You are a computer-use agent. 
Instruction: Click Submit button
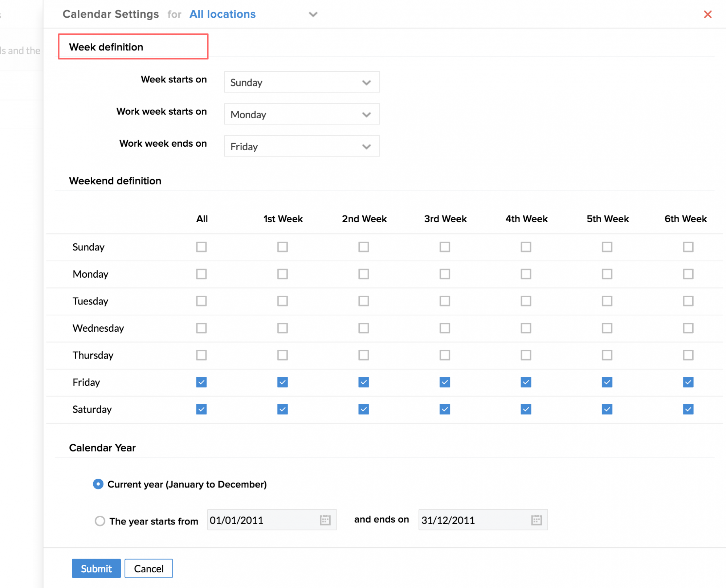coord(96,568)
